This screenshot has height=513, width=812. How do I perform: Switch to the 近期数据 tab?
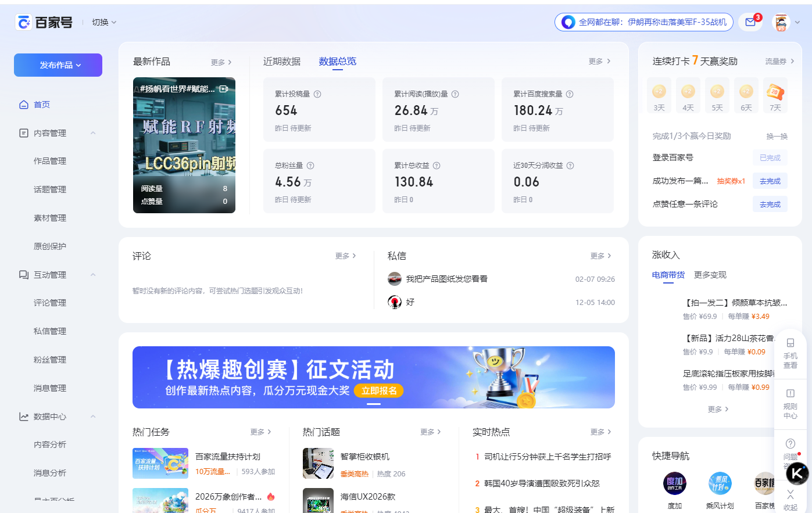[282, 62]
